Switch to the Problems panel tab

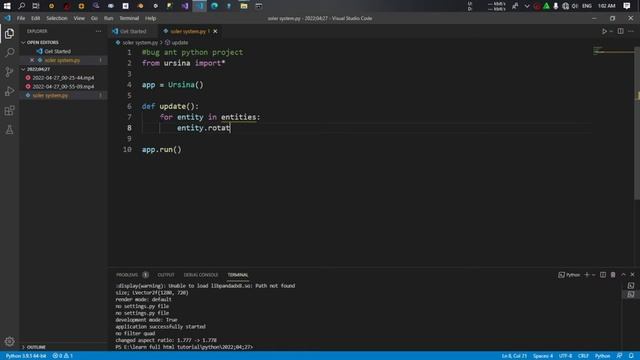[127, 275]
